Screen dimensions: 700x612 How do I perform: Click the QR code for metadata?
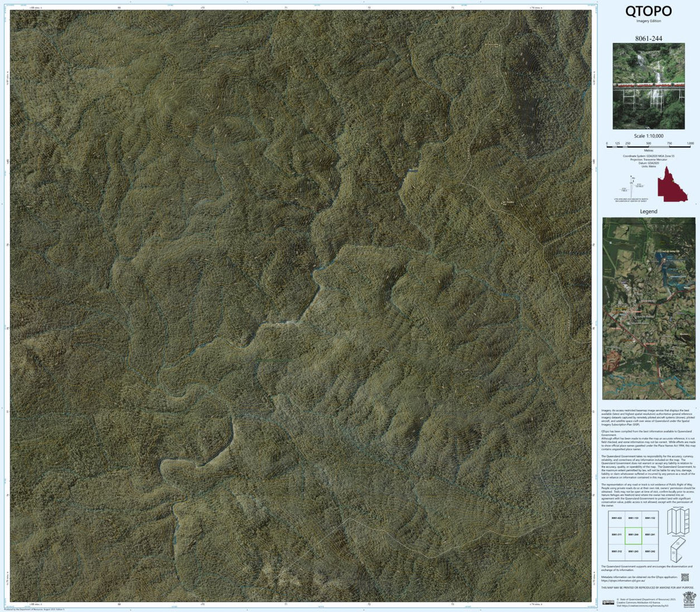pyautogui.click(x=685, y=577)
